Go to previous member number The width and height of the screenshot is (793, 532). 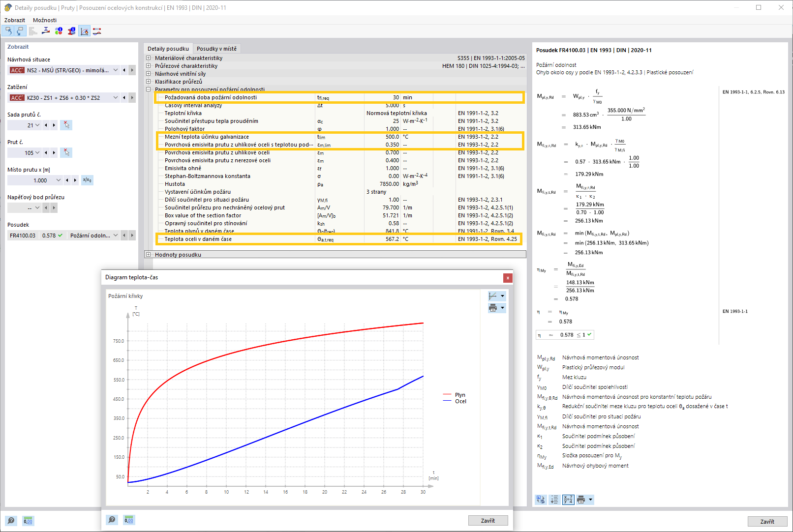click(46, 153)
